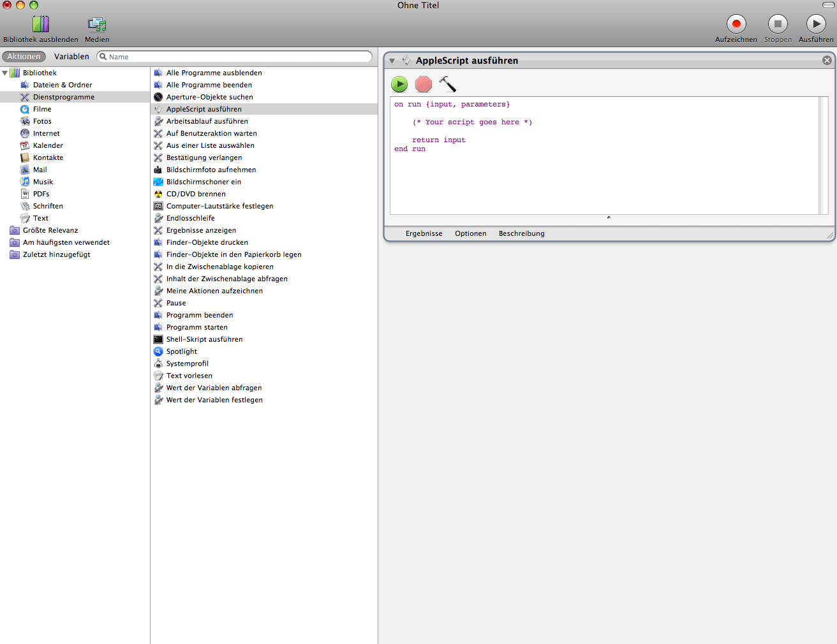Click the Aufzeichnen record button
This screenshot has height=644, width=837.
(x=736, y=24)
